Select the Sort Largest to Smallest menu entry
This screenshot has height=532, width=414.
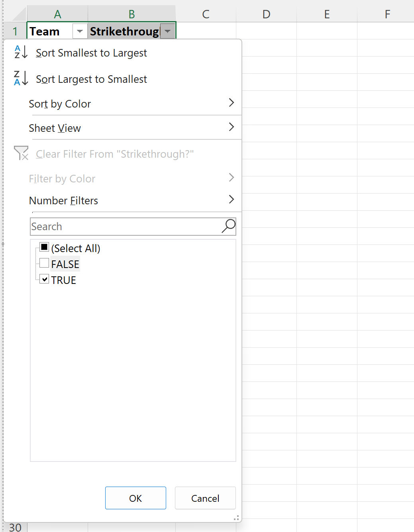[91, 79]
